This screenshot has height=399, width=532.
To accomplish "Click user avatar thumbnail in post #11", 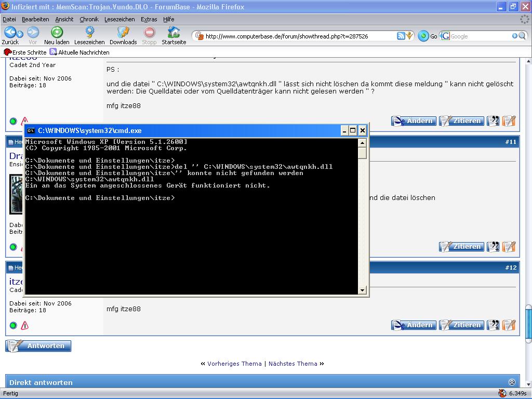I will click(x=16, y=194).
